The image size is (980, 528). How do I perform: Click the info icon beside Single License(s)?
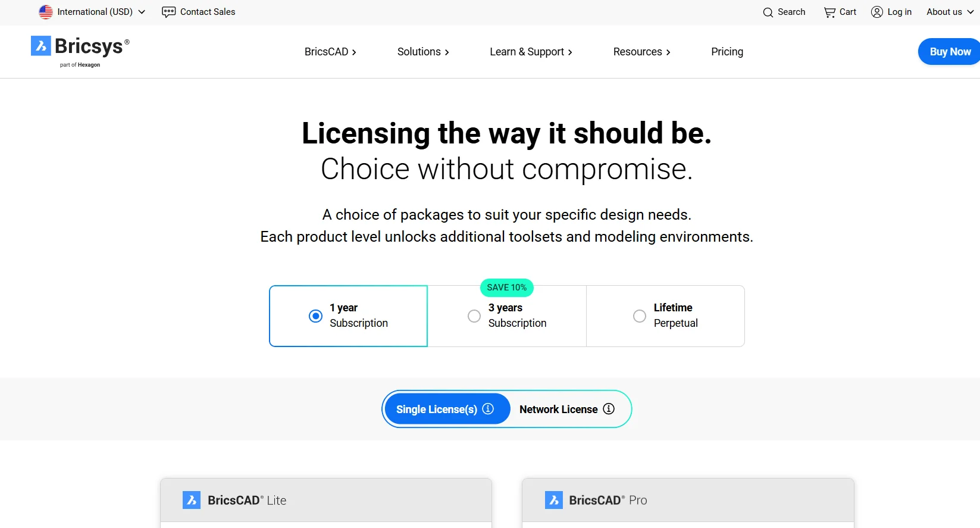coord(488,409)
